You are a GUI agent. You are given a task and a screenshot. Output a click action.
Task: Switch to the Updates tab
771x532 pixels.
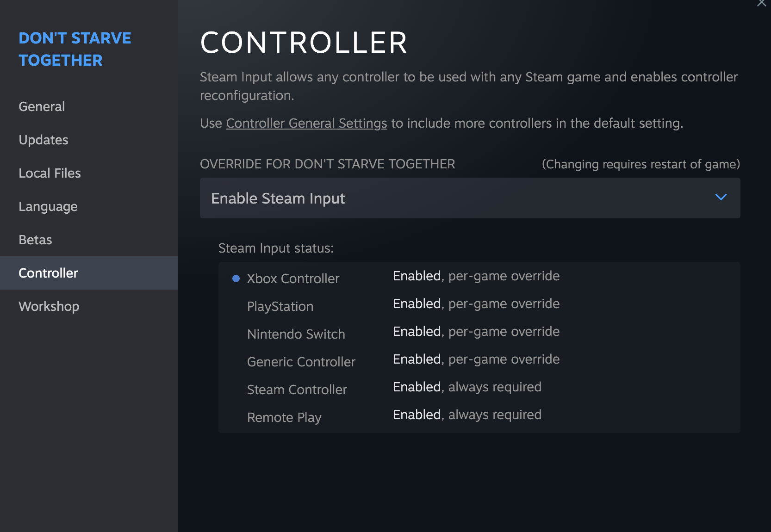(44, 140)
